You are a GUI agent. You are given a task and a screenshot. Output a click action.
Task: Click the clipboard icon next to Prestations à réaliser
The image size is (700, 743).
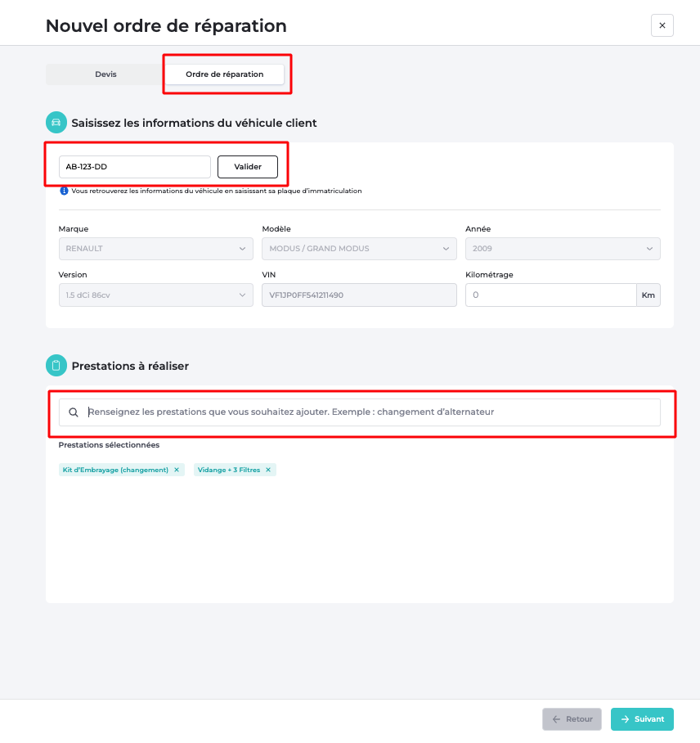(56, 366)
